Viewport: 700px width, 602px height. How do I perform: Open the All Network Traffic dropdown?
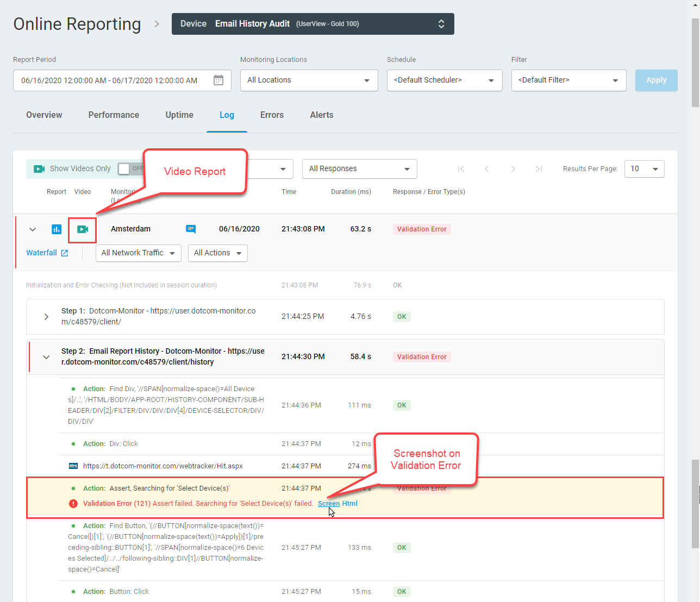tap(138, 253)
